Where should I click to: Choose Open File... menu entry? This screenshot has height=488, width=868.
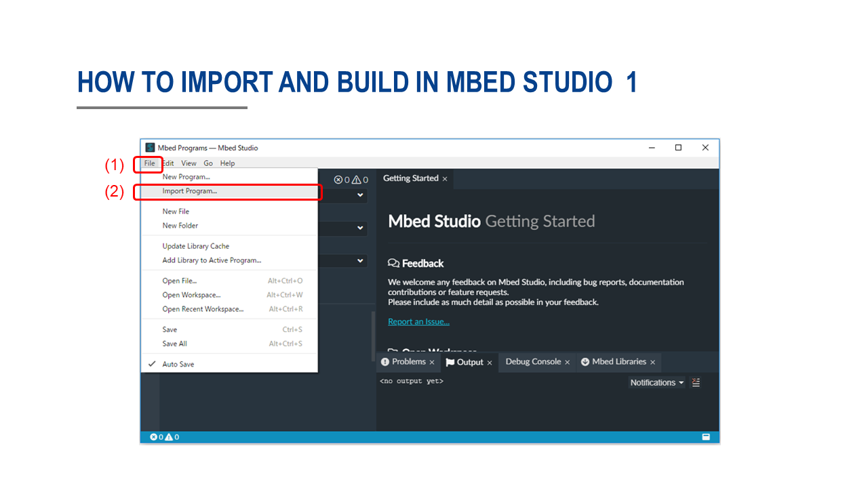tap(229, 281)
